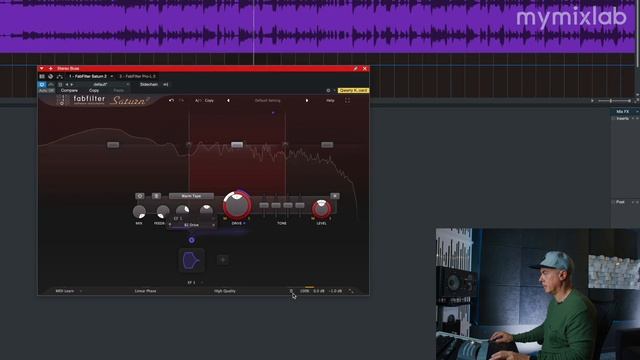640x360 pixels.
Task: Undo the last Saturn change
Action: [171, 100]
